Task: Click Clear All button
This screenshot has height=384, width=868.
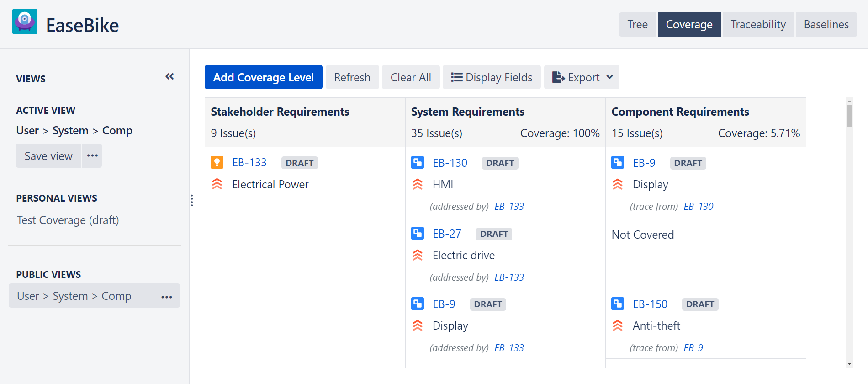Action: (411, 77)
